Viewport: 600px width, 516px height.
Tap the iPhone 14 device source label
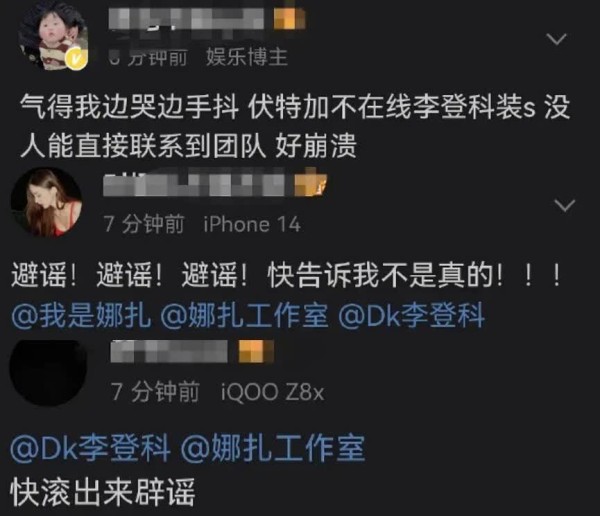[251, 224]
